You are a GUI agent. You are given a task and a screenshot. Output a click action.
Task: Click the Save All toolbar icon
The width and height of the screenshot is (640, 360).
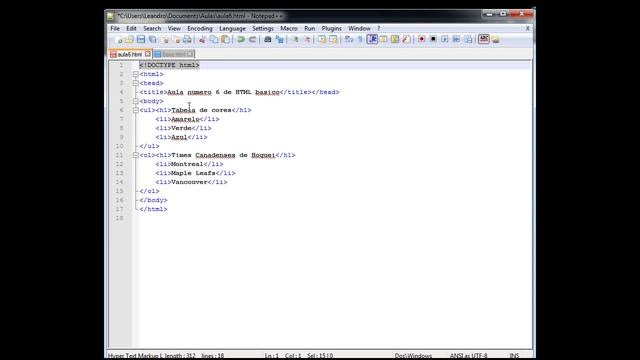coord(153,40)
